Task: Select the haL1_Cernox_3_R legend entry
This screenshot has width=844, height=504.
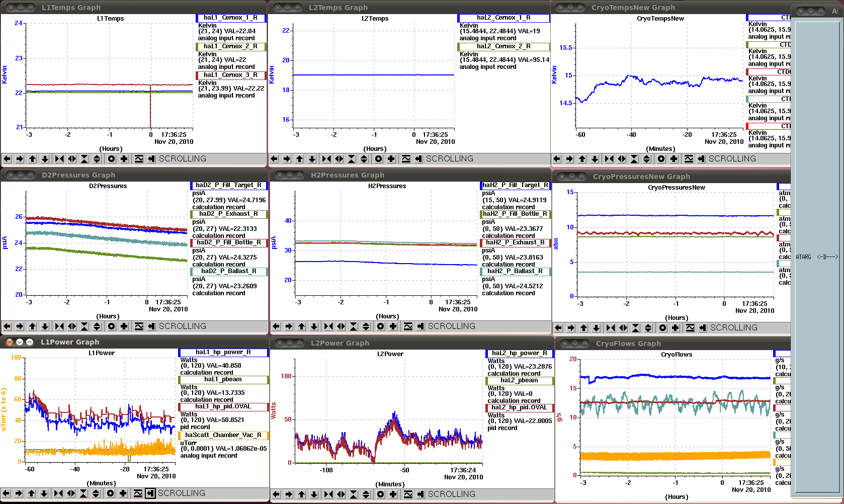Action: (x=231, y=75)
